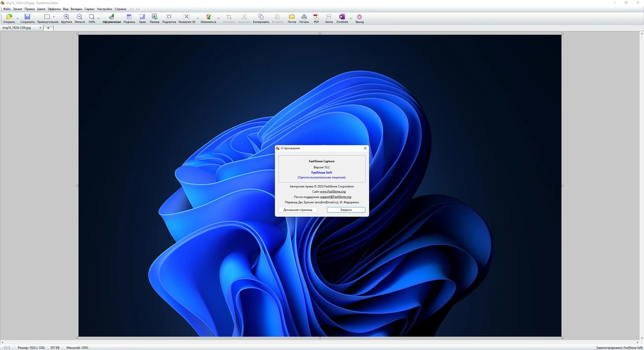The height and width of the screenshot is (350, 644).
Task: Open the Оформление draw tool
Action: coord(112,18)
